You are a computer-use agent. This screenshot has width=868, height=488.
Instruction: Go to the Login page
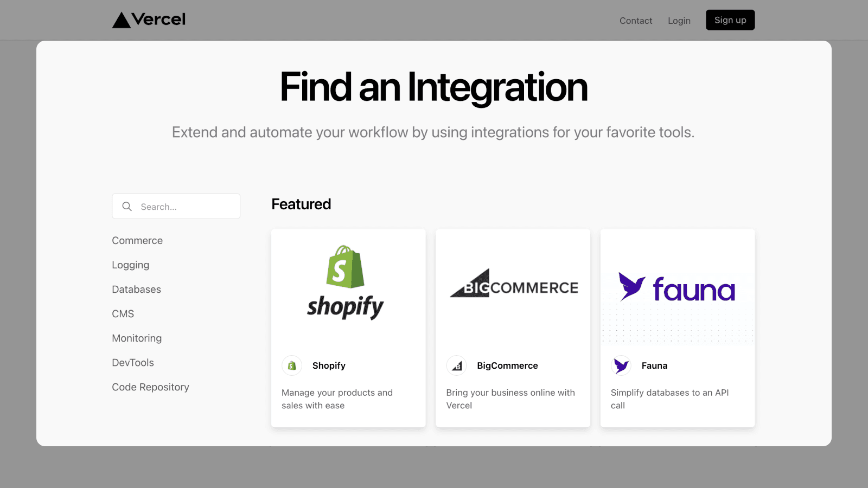pos(679,21)
